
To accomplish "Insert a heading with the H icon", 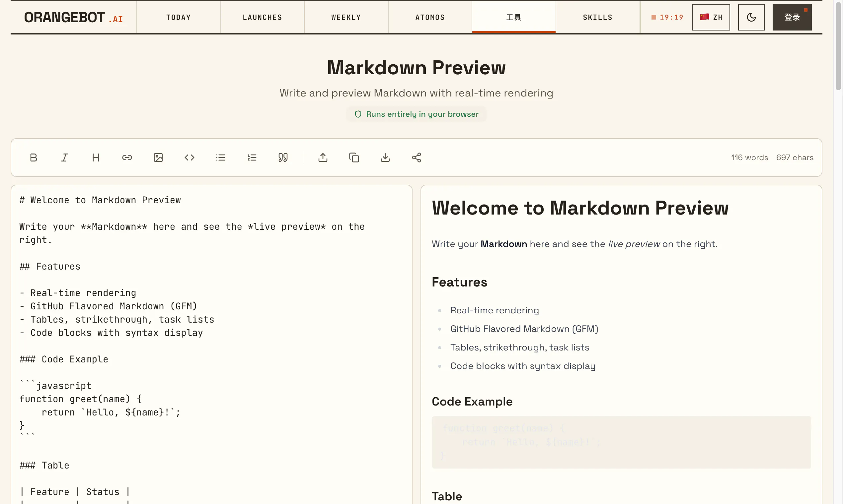I will [x=96, y=157].
